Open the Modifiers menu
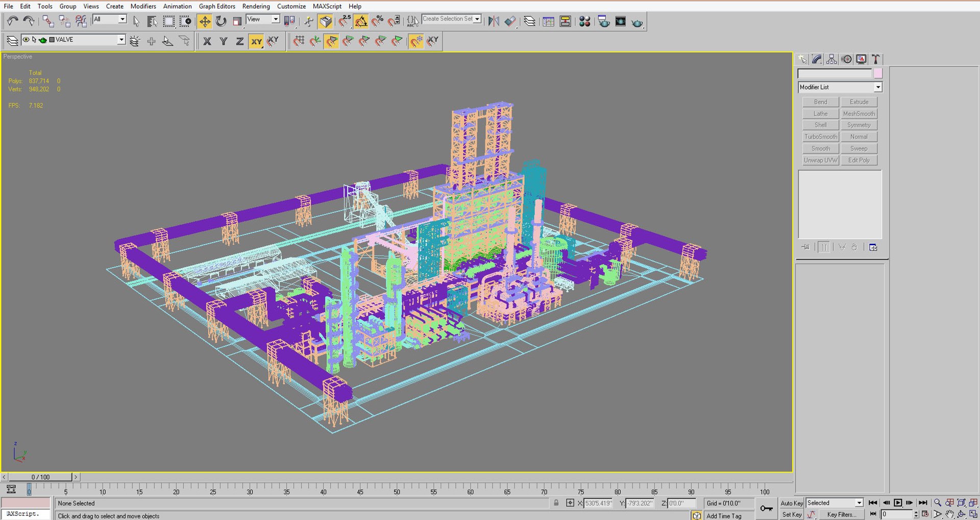This screenshot has height=520, width=980. click(x=143, y=6)
